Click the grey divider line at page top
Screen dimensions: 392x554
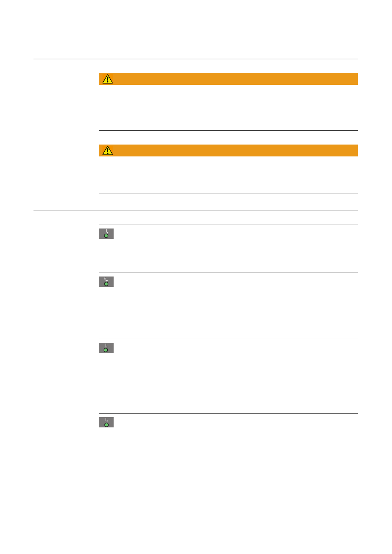(x=196, y=59)
